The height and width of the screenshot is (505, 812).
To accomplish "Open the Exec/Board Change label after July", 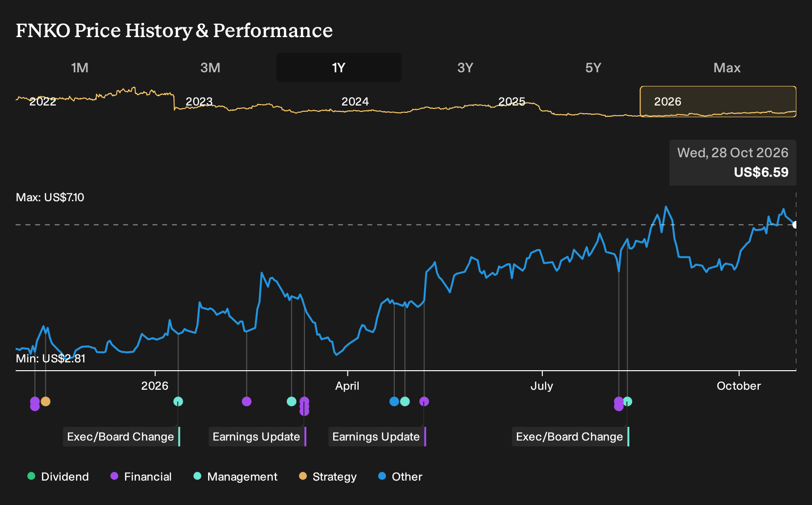I will 571,437.
